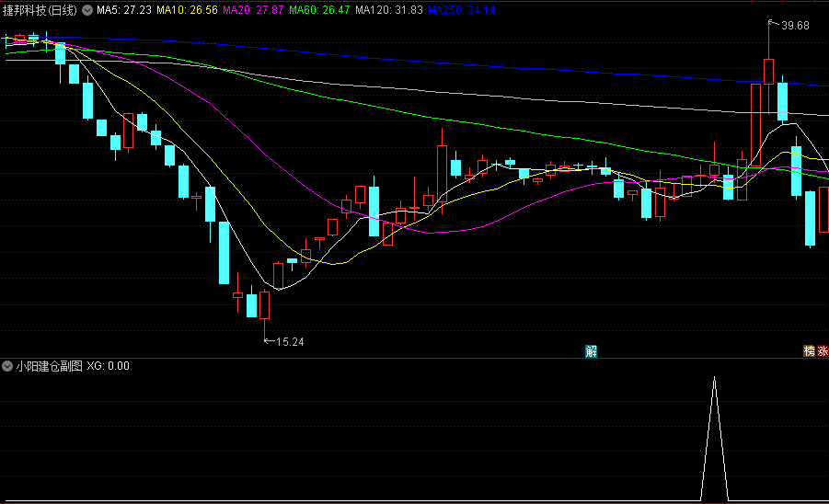This screenshot has height=504, width=829.
Task: Expand the 小阳建仓副图 indicator menu arrow
Action: click(7, 366)
